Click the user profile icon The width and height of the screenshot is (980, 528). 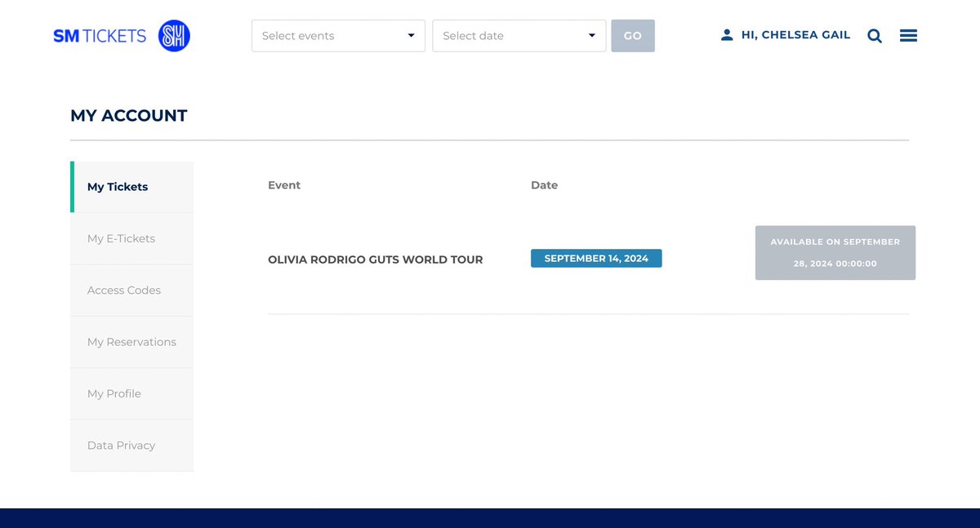pyautogui.click(x=727, y=35)
